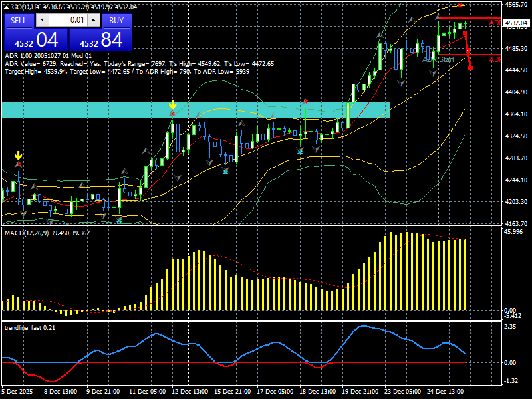Select the yellow down arrow near 12 Dec
532x399 pixels.
[x=172, y=105]
